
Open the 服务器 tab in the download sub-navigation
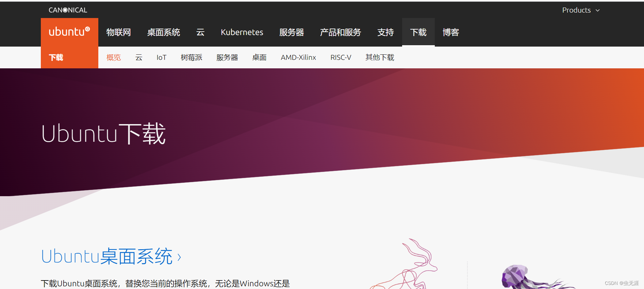pyautogui.click(x=227, y=57)
